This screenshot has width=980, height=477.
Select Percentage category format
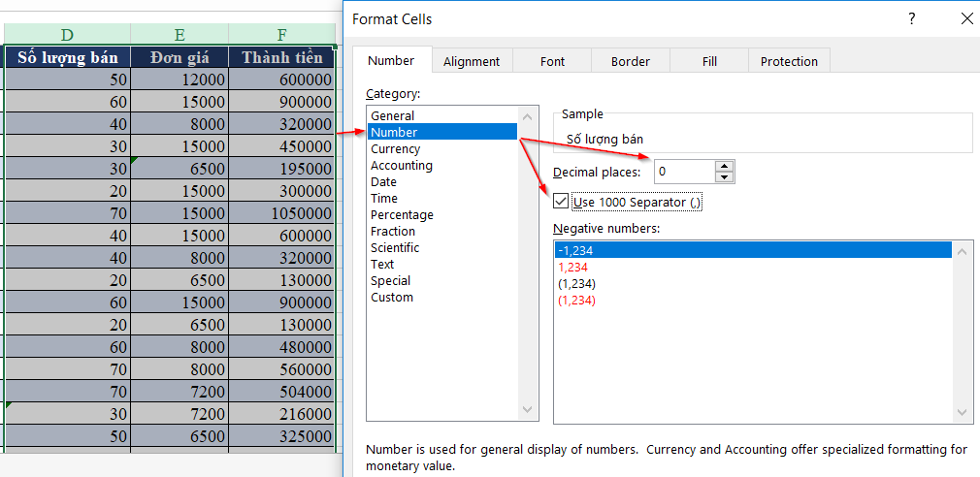(x=402, y=215)
